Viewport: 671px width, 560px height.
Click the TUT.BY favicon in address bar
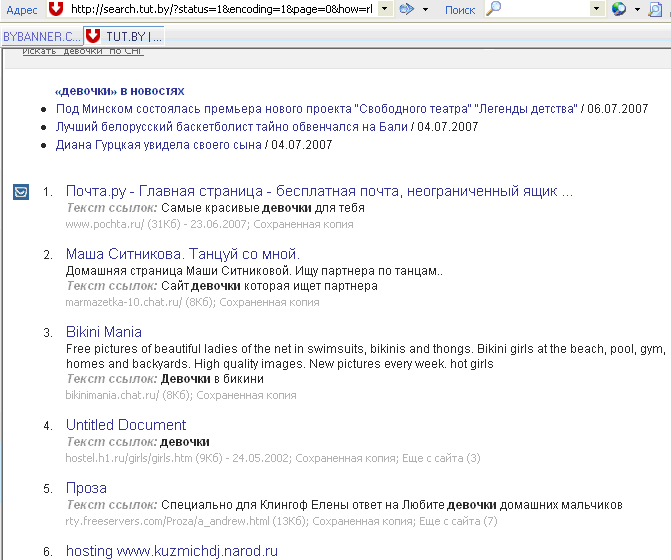pyautogui.click(x=56, y=9)
